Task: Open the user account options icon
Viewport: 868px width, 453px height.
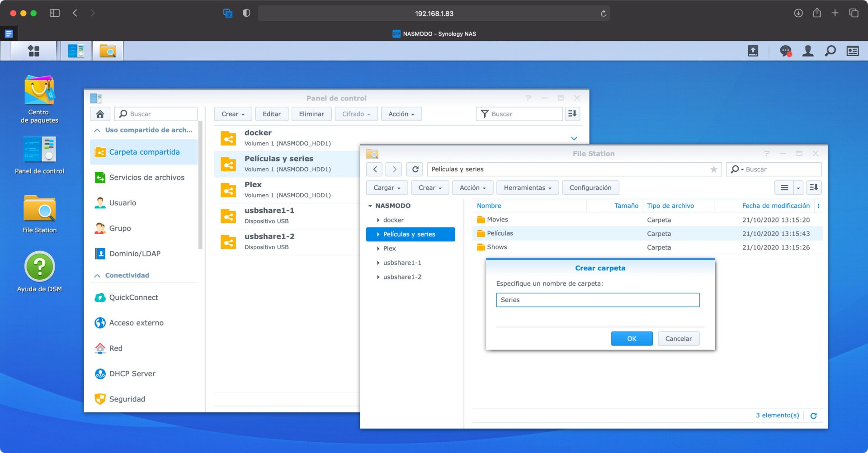Action: point(808,51)
